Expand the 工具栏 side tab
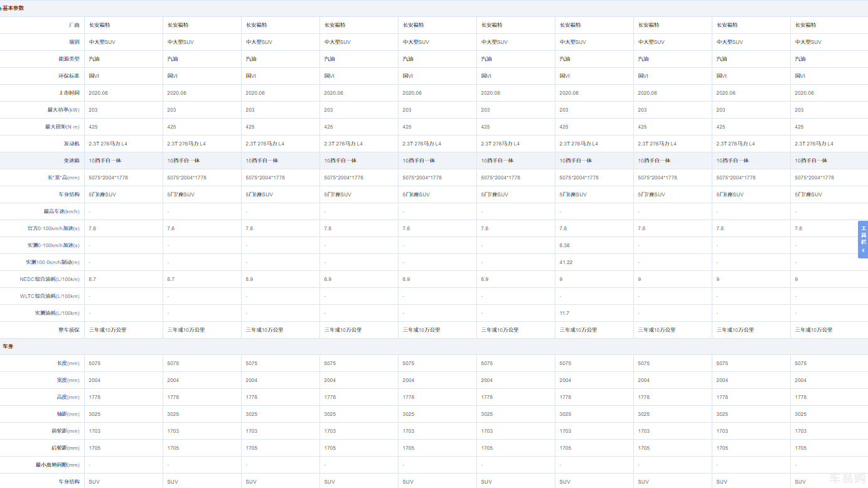Viewport: 868px width, 488px height. 863,239
